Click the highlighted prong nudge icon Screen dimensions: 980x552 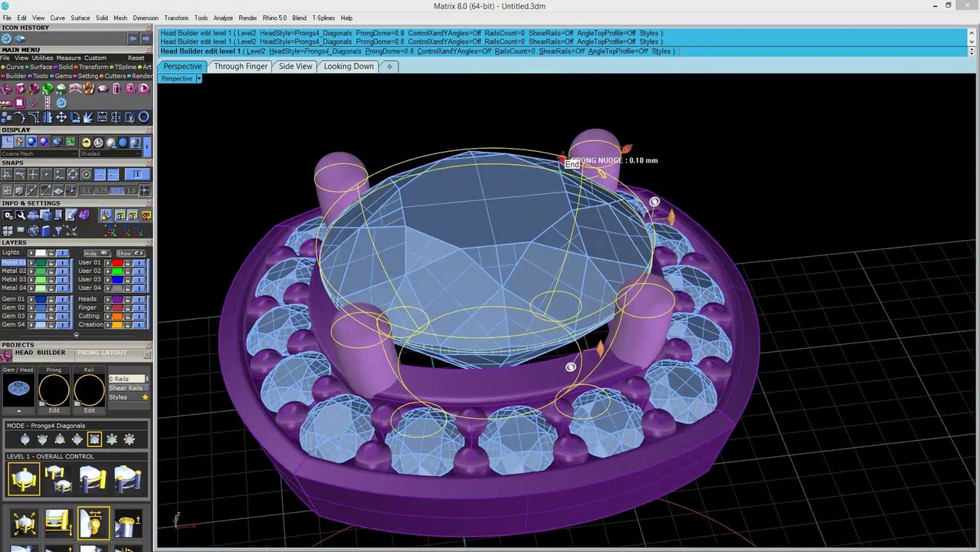(x=93, y=524)
